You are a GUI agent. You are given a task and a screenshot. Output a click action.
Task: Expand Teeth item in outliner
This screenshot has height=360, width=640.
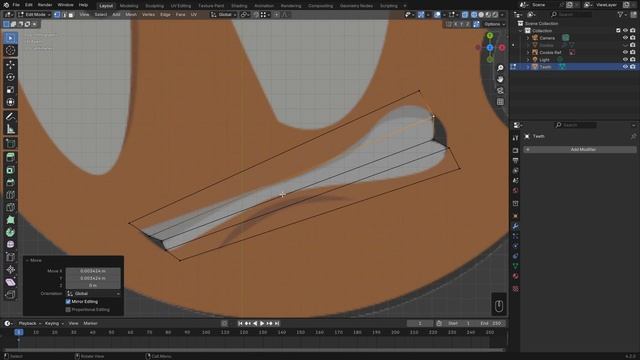pyautogui.click(x=528, y=67)
